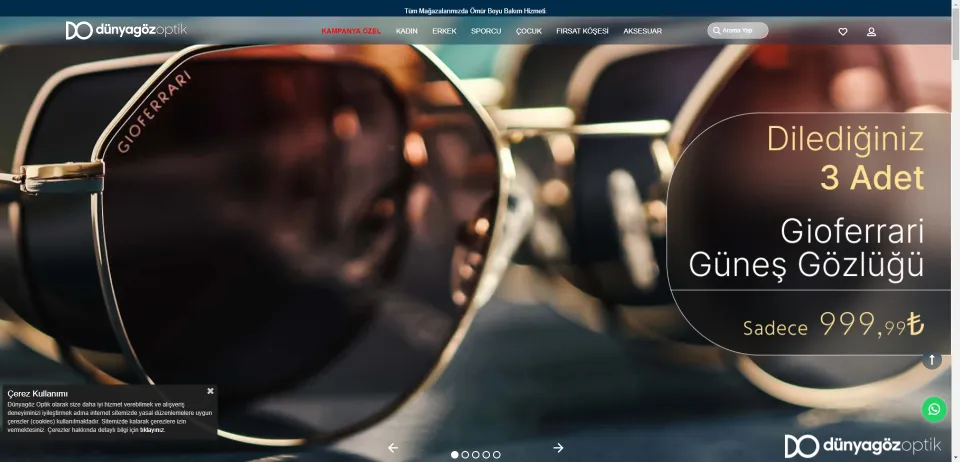The width and height of the screenshot is (960, 462).
Task: Open the KAMPANYA ÖZEL menu
Action: pyautogui.click(x=351, y=31)
